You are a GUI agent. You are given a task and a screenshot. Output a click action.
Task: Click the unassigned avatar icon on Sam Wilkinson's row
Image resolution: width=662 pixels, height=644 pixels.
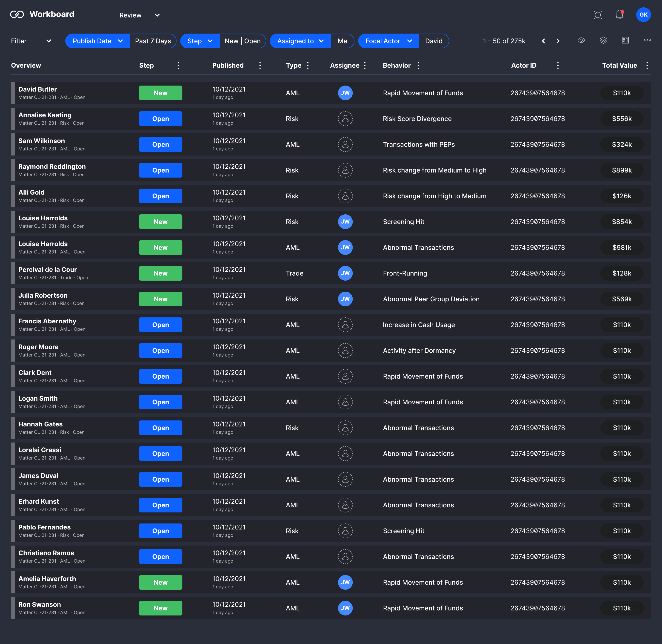[345, 144]
